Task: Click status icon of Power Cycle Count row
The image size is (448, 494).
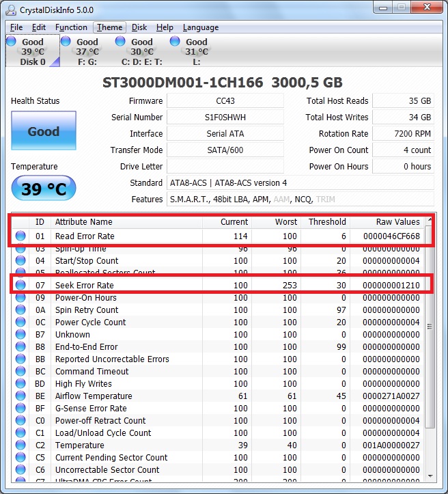Action: pos(20,322)
